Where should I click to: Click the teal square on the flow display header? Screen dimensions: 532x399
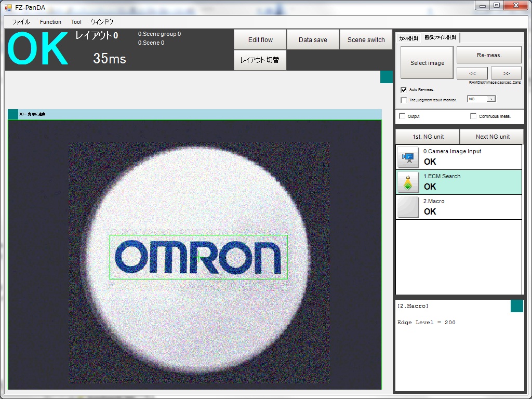coord(13,114)
